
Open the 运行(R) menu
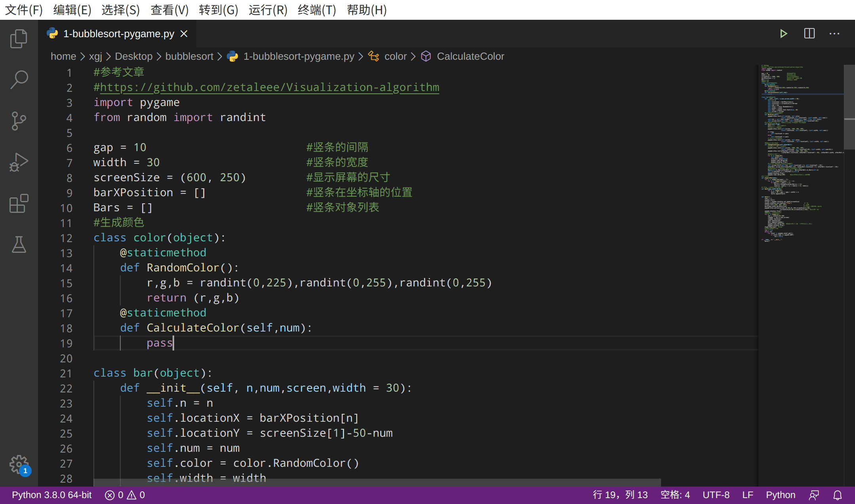[268, 10]
